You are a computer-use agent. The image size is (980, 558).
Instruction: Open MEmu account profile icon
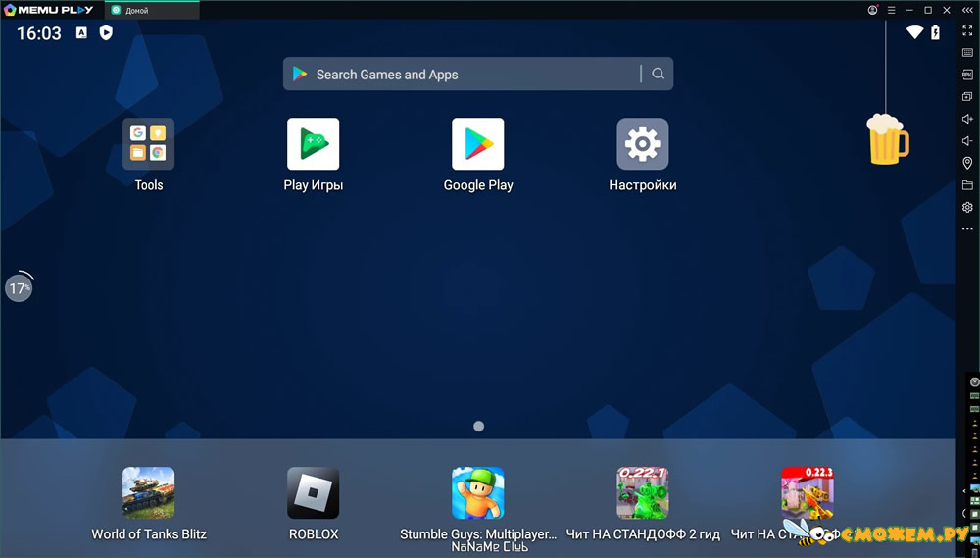coord(873,10)
